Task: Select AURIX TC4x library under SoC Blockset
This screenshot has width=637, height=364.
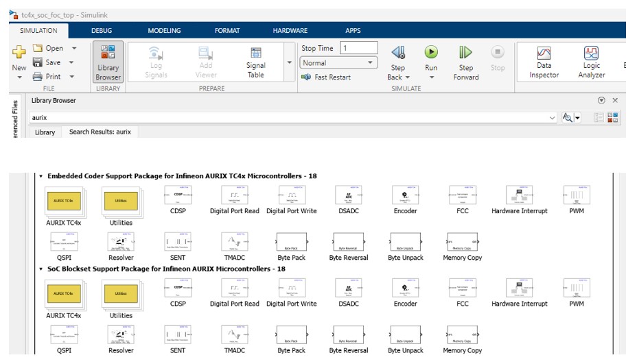Action: point(64,299)
